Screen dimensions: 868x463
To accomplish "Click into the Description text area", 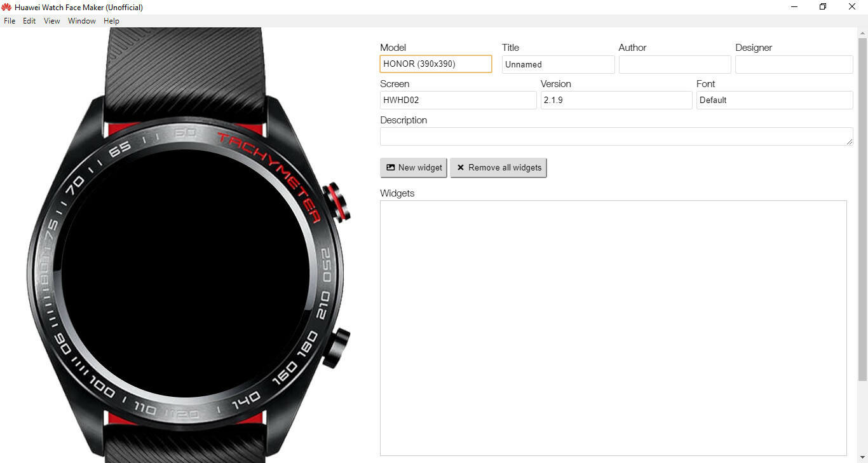I will pyautogui.click(x=616, y=136).
